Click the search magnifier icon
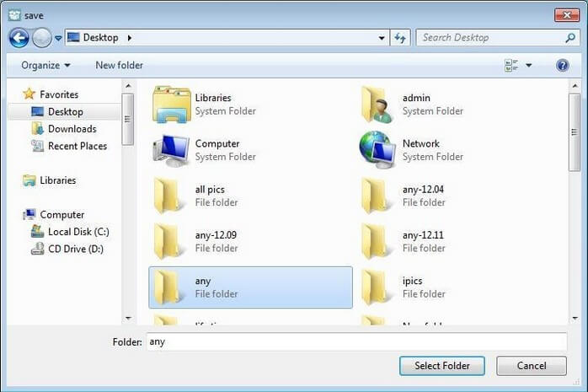Screen dimensions: 588x392 pos(570,37)
